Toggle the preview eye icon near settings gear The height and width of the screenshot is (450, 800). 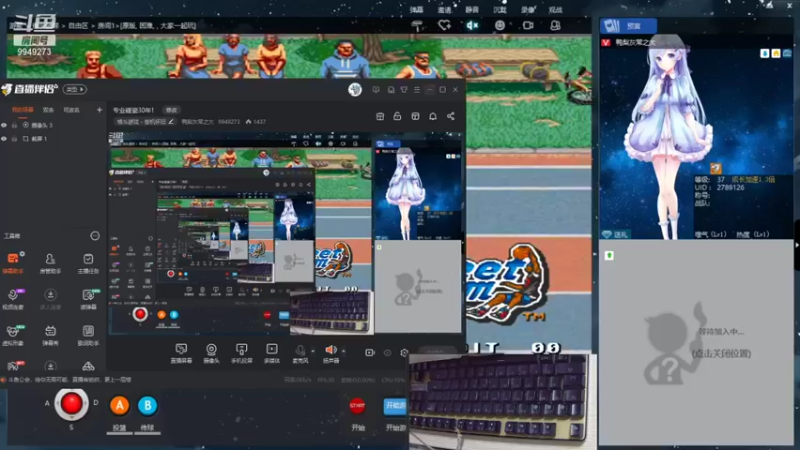pos(388,353)
